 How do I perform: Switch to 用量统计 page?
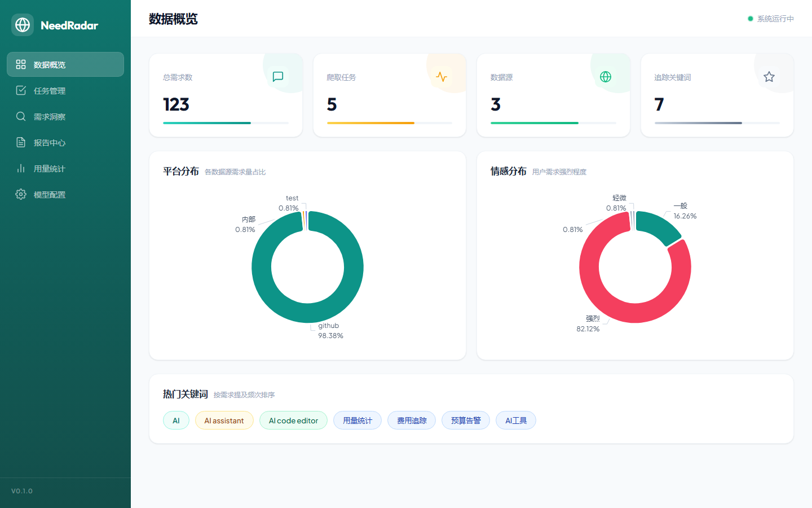pos(65,168)
